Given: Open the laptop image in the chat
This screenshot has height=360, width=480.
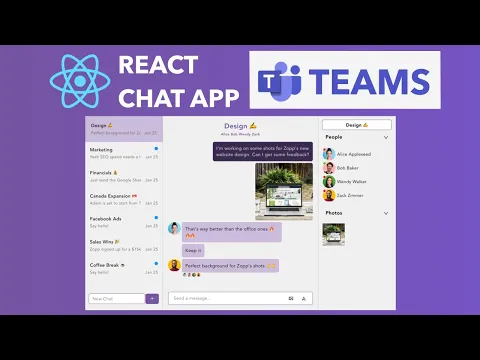Looking at the screenshot, I should click(x=284, y=192).
